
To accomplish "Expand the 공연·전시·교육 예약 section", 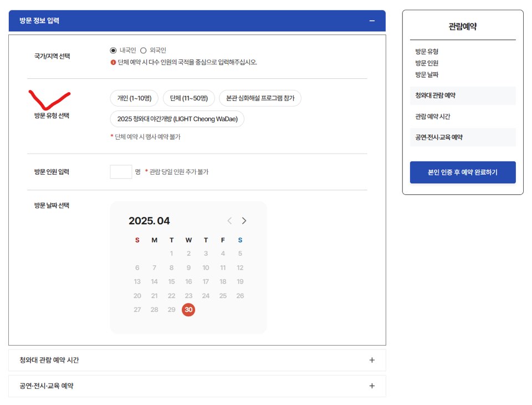I will click(197, 386).
